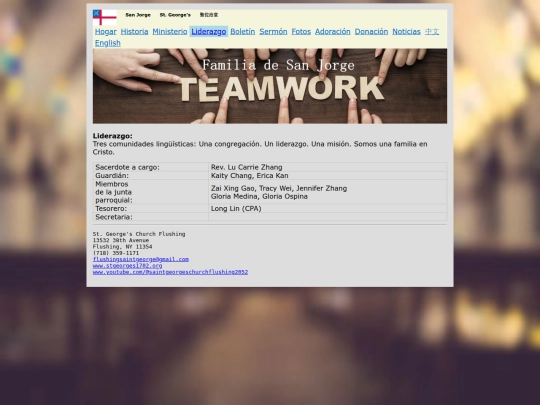Select the '13532 38th Avenue' line
The height and width of the screenshot is (405, 540).
121,240
